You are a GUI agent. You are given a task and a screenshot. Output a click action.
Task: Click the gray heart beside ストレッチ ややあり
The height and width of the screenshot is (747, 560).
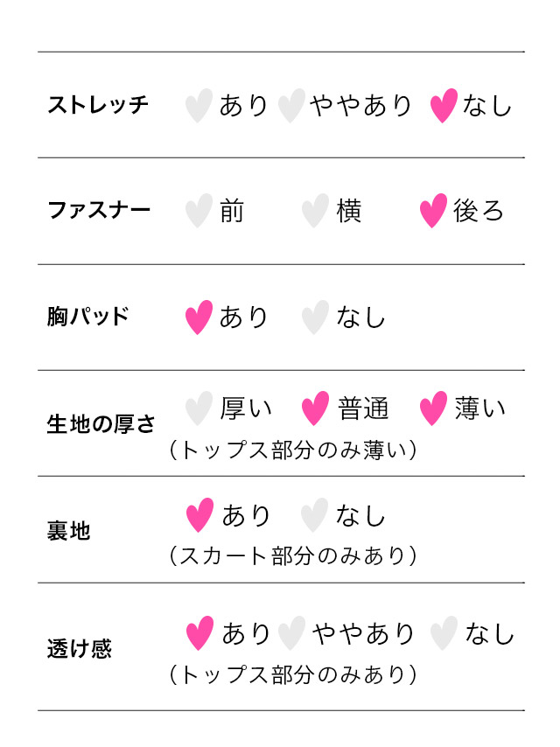pos(291,105)
